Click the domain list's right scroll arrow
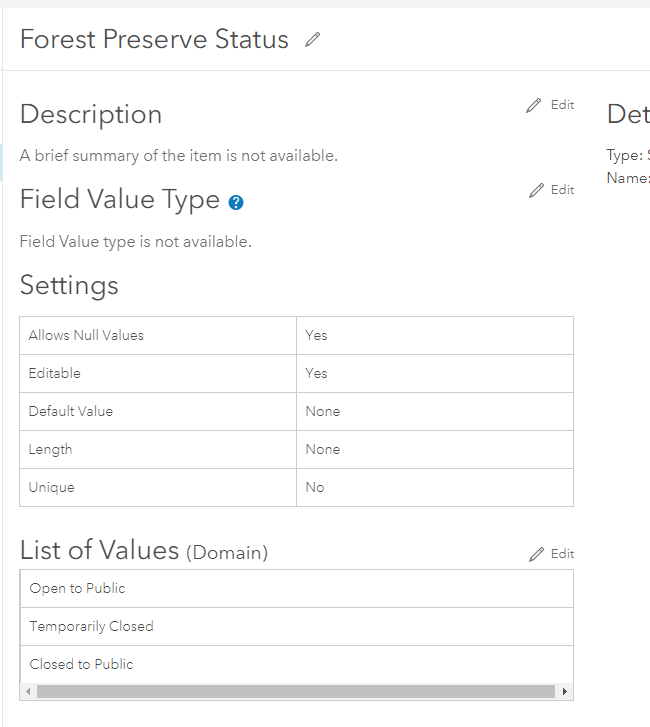 click(565, 691)
